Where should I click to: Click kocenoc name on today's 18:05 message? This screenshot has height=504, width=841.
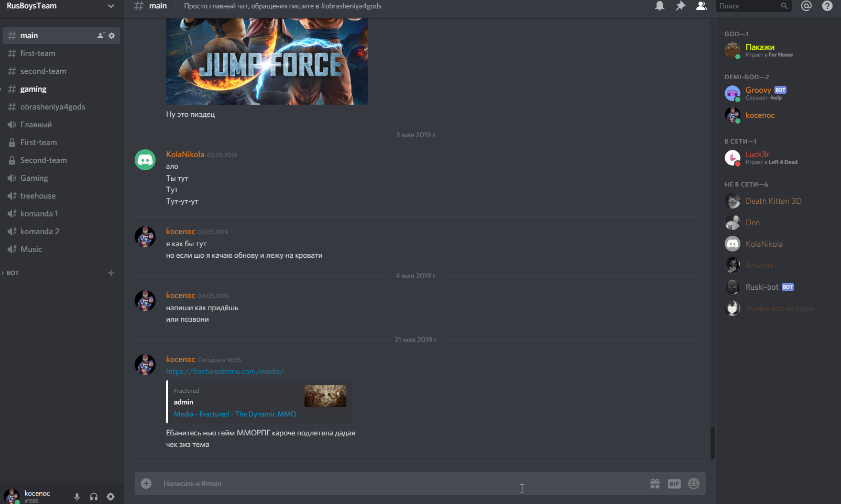pyautogui.click(x=181, y=359)
